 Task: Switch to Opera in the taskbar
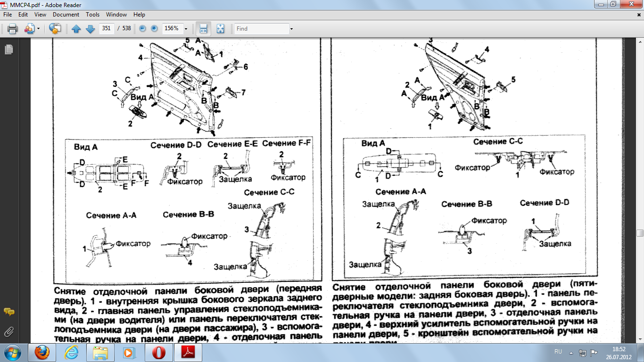point(159,353)
